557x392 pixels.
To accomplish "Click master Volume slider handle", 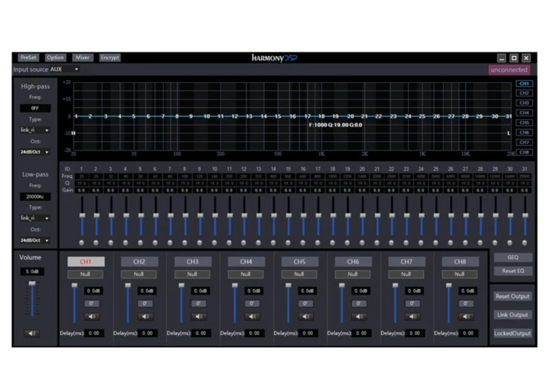I will [32, 283].
